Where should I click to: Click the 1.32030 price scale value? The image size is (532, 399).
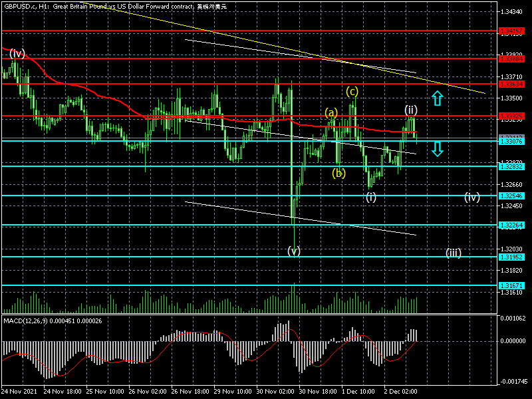511,249
